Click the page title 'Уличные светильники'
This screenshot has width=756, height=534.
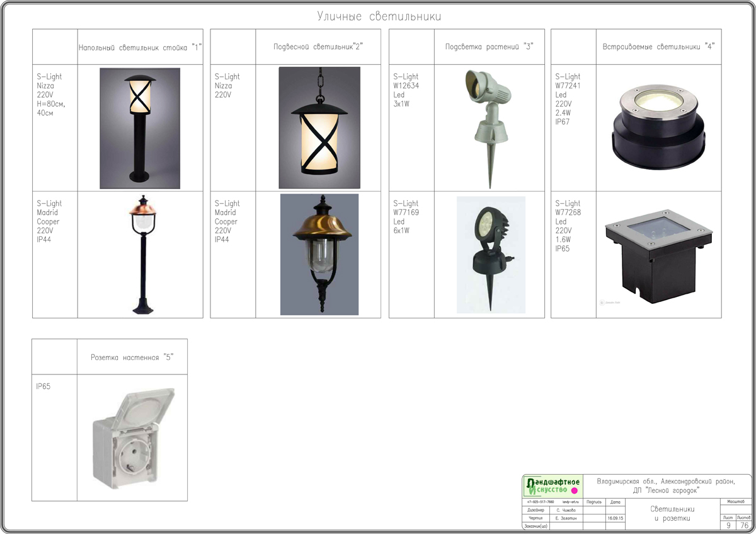[379, 16]
